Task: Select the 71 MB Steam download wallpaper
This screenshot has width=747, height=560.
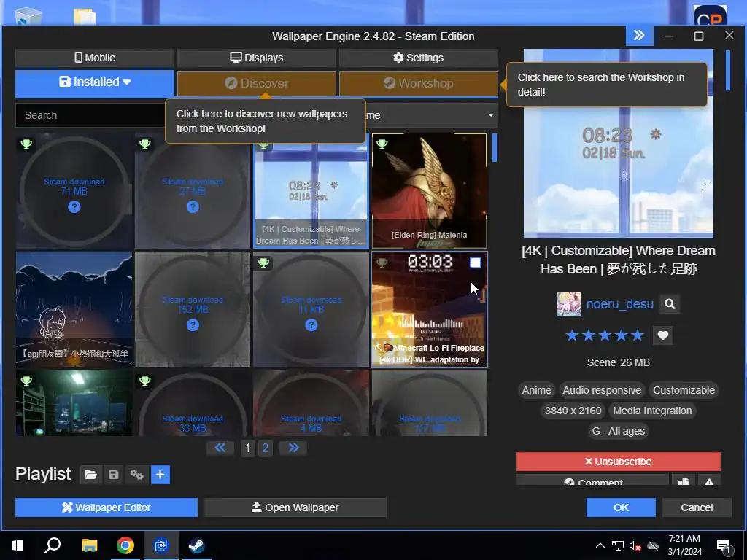Action: pos(74,190)
